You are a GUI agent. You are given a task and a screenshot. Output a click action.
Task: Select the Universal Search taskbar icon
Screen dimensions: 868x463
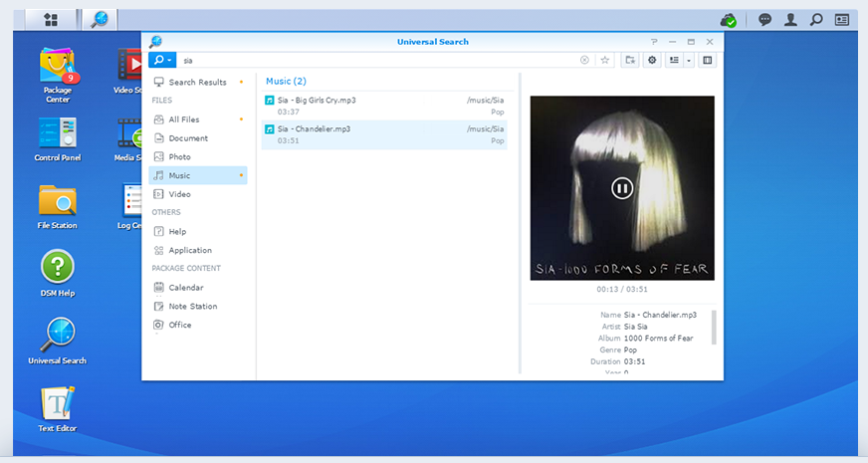coord(100,19)
